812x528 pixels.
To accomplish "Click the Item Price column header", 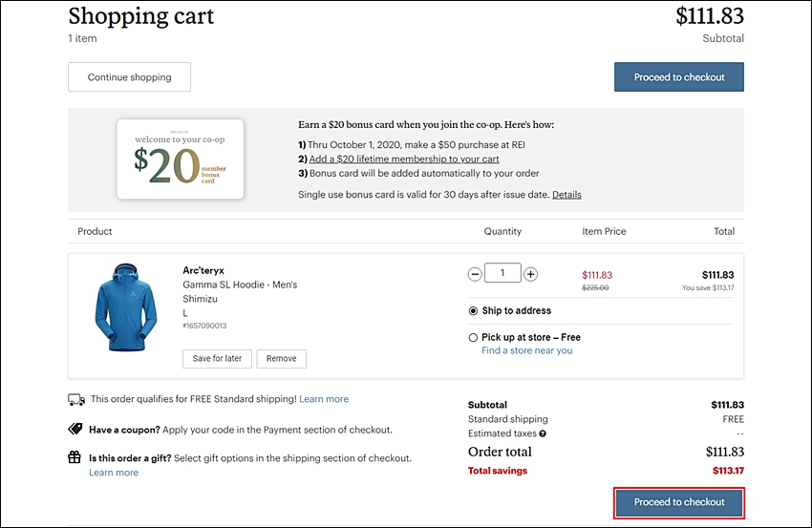I will pos(604,231).
